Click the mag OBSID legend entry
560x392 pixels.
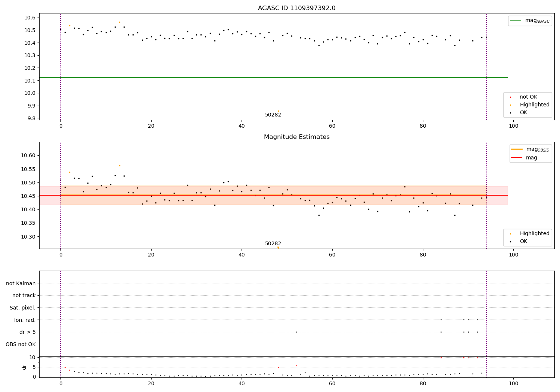tap(530, 149)
